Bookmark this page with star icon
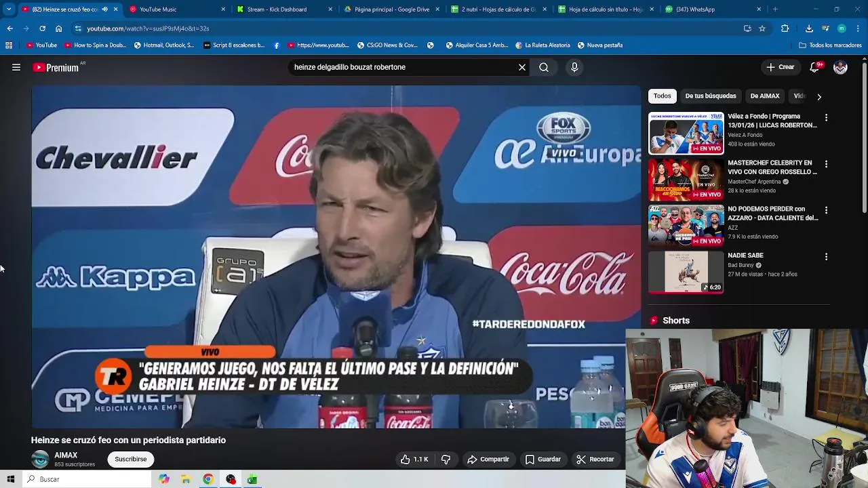Image resolution: width=868 pixels, height=488 pixels. (762, 28)
